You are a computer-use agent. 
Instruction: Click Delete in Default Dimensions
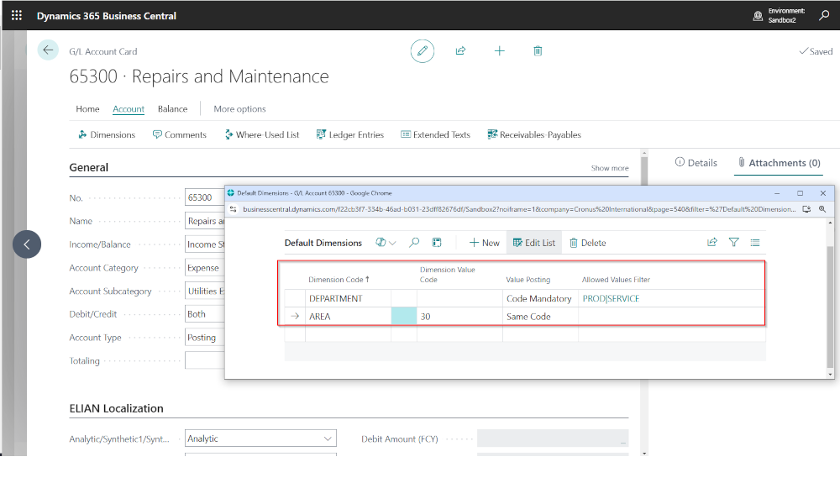pyautogui.click(x=588, y=243)
